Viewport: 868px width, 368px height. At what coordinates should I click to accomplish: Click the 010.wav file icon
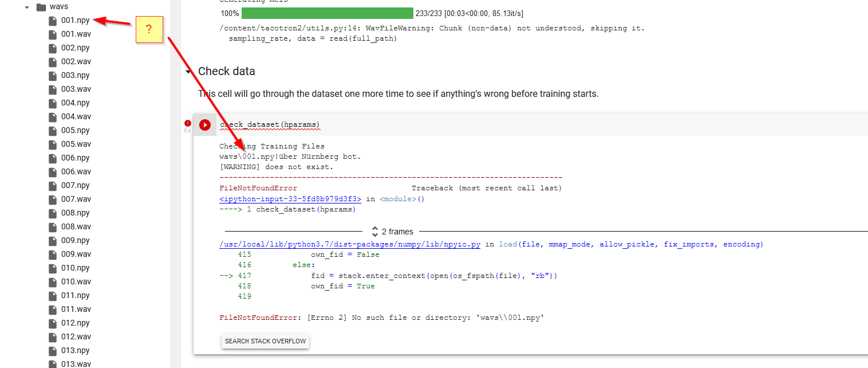tap(52, 281)
